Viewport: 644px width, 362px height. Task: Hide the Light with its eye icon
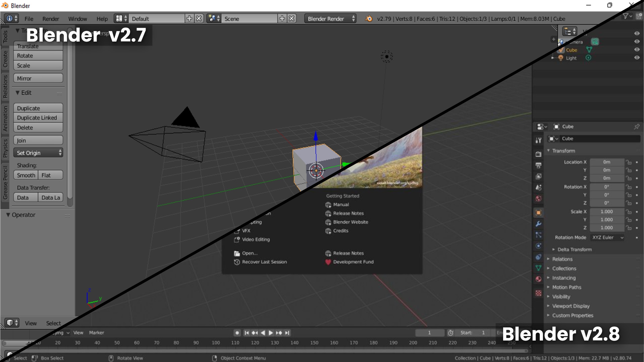tap(637, 58)
